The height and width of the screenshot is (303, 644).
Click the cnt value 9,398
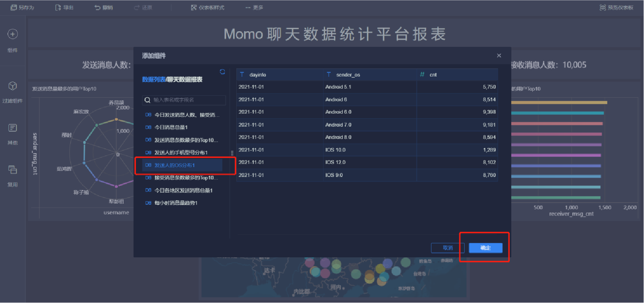pyautogui.click(x=489, y=112)
